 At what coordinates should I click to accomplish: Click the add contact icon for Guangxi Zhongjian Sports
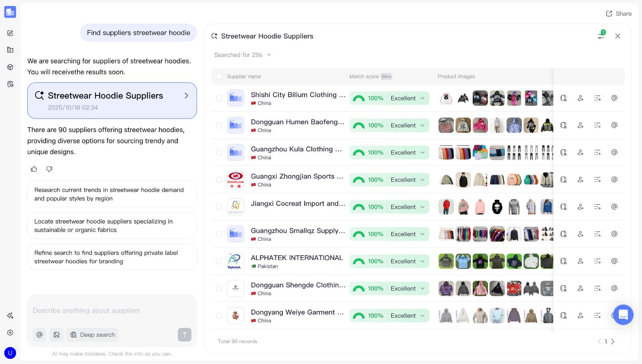click(580, 180)
